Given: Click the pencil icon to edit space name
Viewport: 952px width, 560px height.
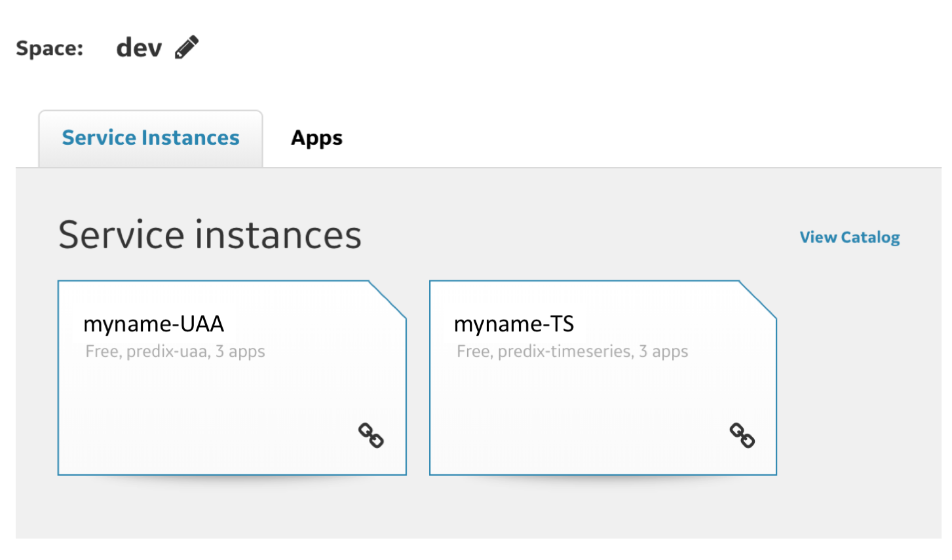Looking at the screenshot, I should [187, 48].
